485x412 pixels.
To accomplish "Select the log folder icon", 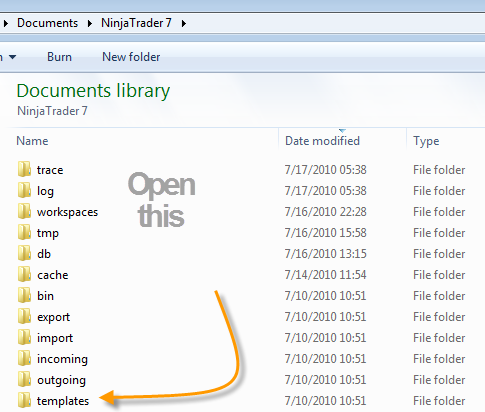I will coord(24,190).
